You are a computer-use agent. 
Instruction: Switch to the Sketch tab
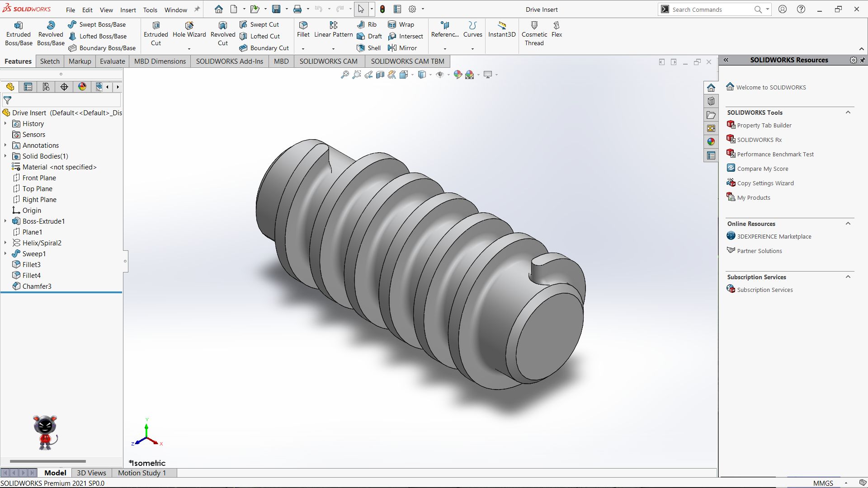(50, 61)
